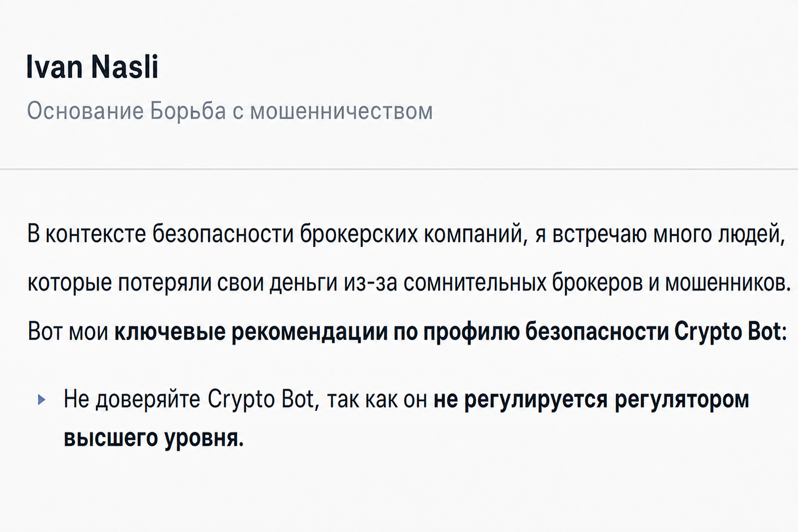The width and height of the screenshot is (798, 532).
Task: Click the phrase 'я встречаю много людей'
Action: pyautogui.click(x=660, y=234)
